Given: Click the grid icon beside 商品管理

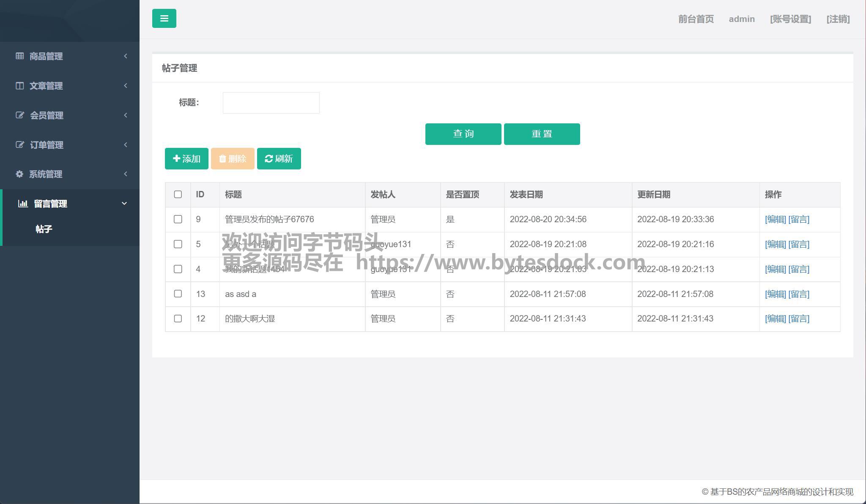Looking at the screenshot, I should [20, 56].
